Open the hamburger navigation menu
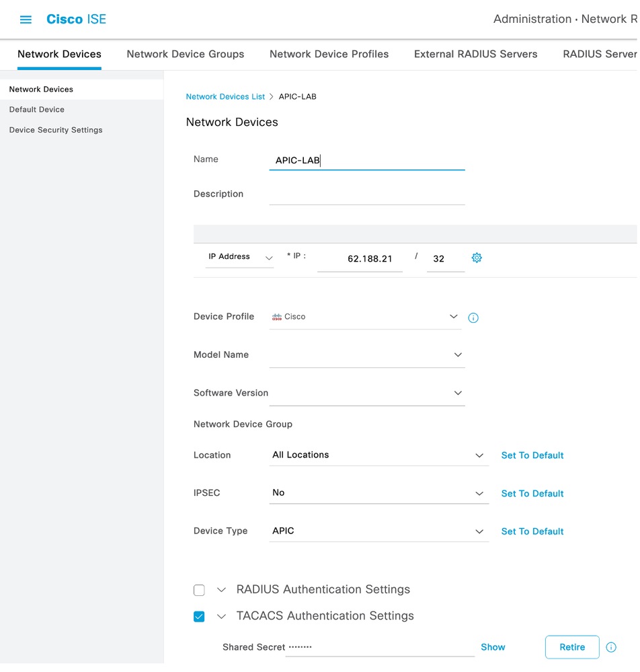 [x=26, y=20]
